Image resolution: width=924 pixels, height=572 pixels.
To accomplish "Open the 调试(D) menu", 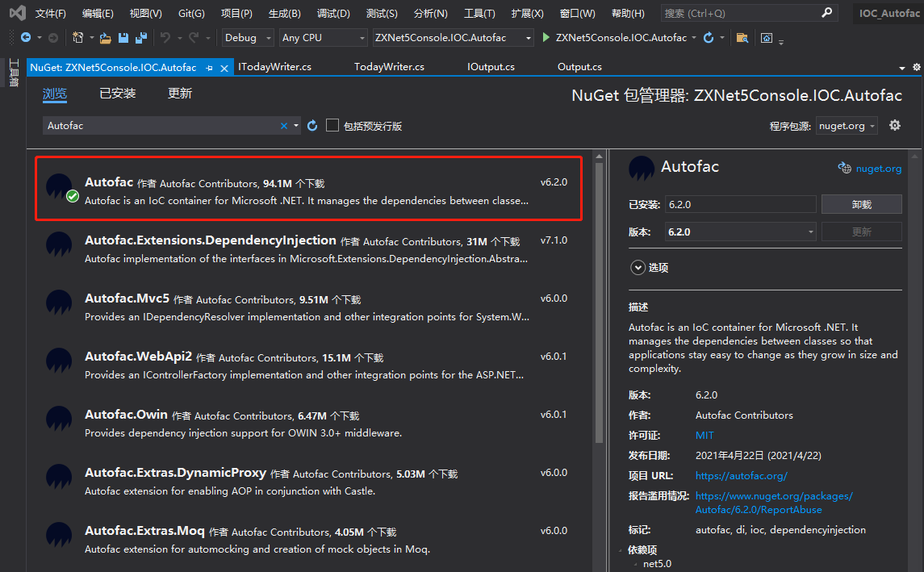I will click(x=333, y=13).
